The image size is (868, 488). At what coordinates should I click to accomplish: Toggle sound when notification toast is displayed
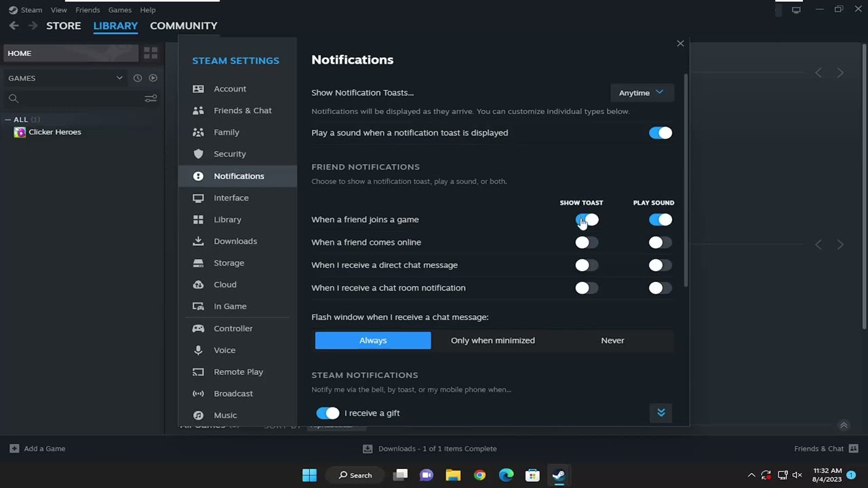pyautogui.click(x=660, y=133)
